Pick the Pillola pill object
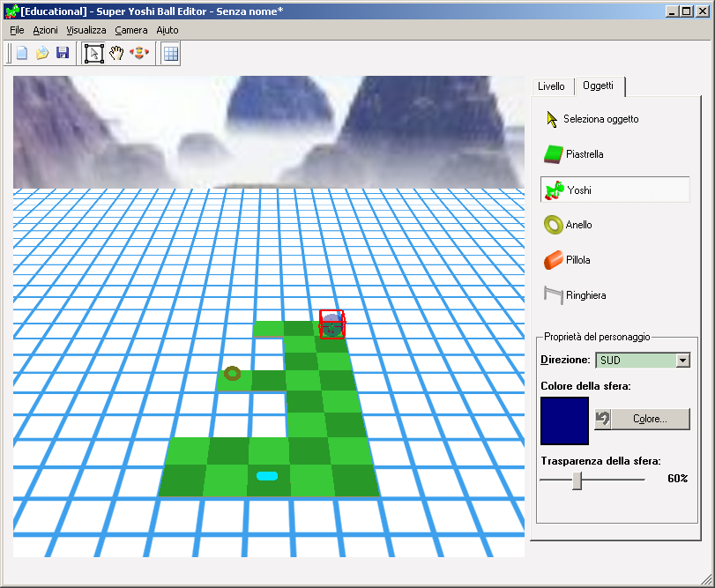715x588 pixels. (x=567, y=260)
